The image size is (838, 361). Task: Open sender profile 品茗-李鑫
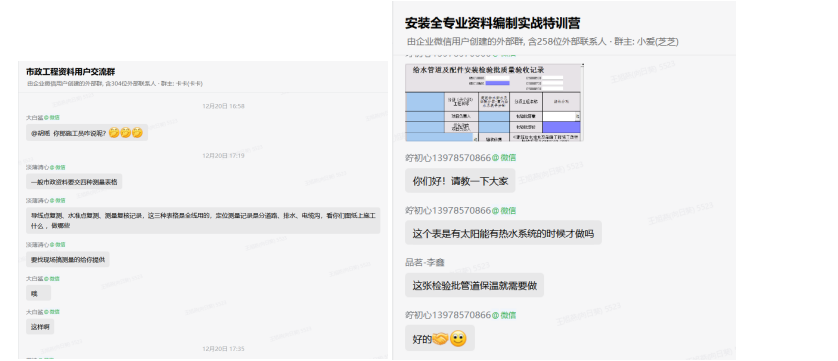point(425,262)
